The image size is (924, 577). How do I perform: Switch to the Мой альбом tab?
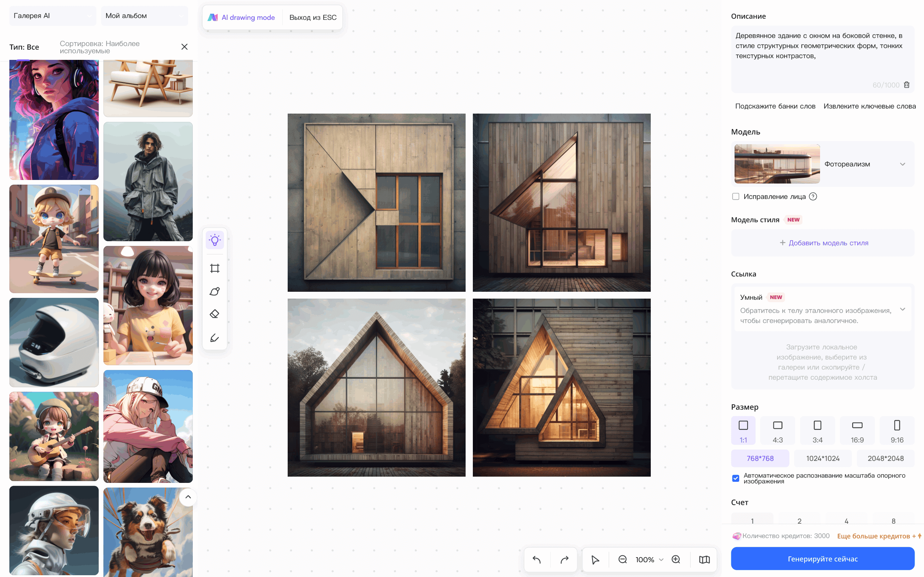[144, 16]
